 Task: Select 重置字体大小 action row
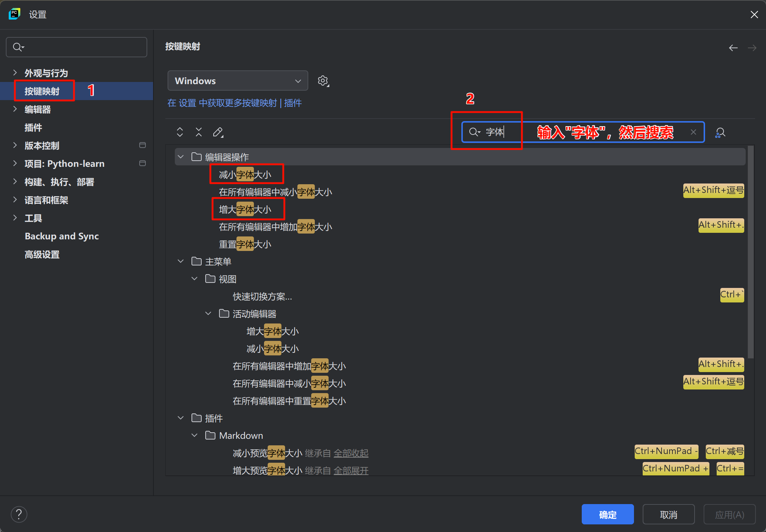pyautogui.click(x=245, y=244)
